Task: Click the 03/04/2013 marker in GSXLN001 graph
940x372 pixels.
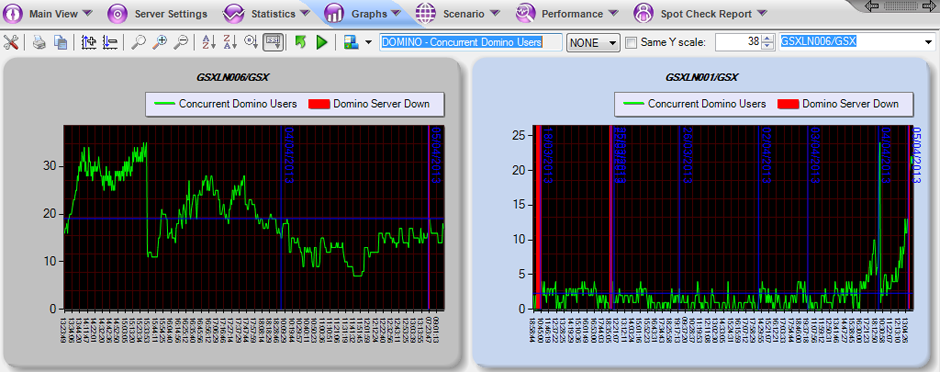Action: pos(815,155)
